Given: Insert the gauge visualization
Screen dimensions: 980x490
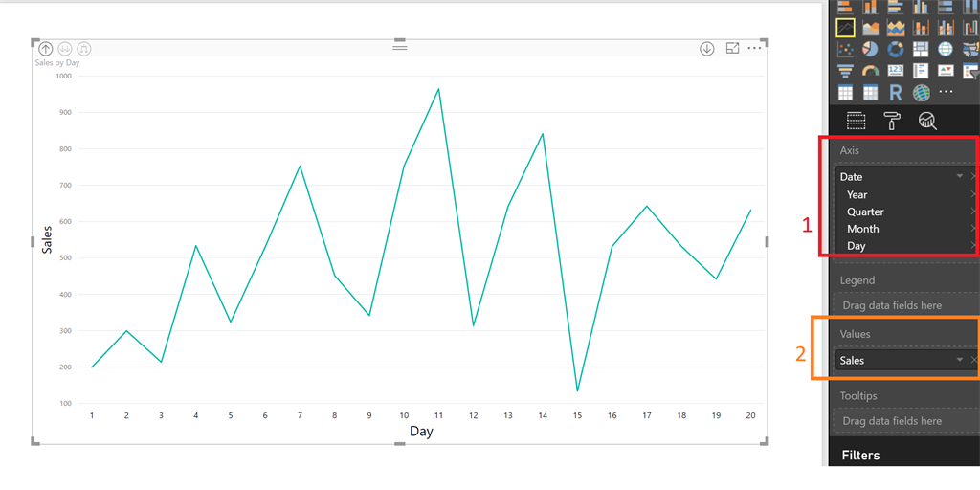Looking at the screenshot, I should pyautogui.click(x=871, y=71).
